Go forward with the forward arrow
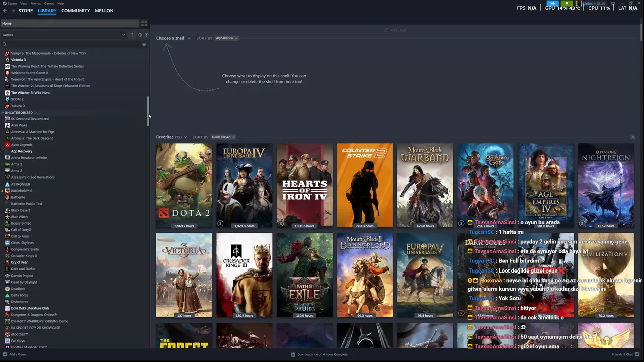 (12, 11)
